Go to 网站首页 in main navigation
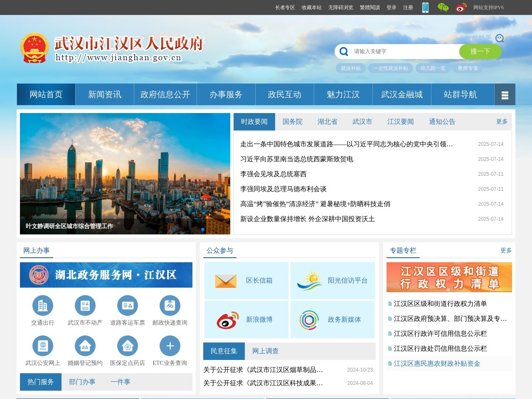Screen dimensions: 532x399 (x=46, y=95)
